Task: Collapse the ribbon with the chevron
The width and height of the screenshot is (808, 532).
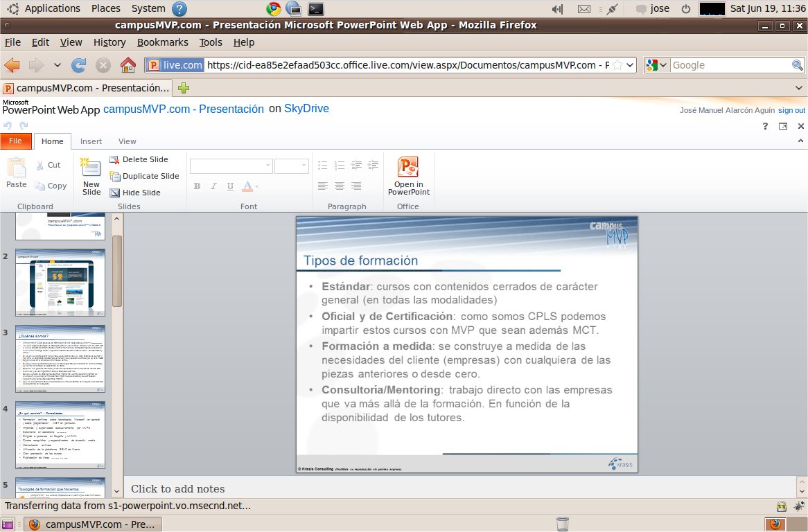Action: click(800, 141)
